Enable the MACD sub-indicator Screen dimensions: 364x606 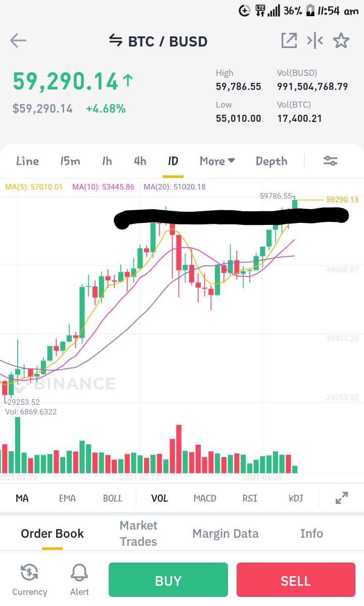coord(205,498)
